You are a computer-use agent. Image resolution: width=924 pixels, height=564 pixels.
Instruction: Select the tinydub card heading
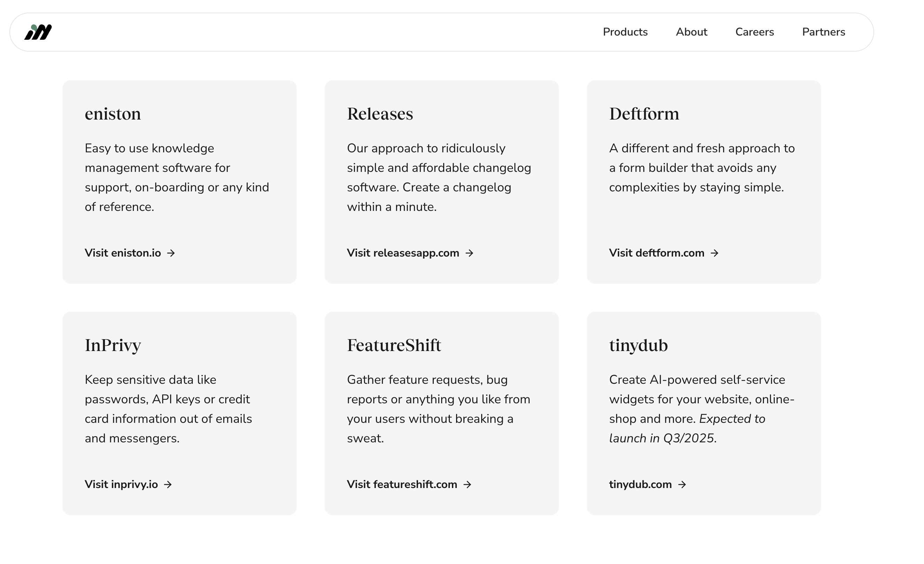tap(638, 345)
